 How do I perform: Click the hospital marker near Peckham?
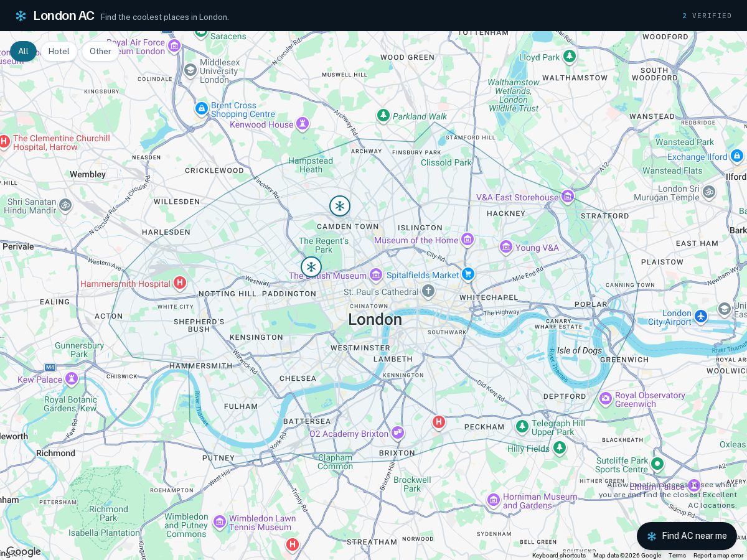tap(439, 422)
